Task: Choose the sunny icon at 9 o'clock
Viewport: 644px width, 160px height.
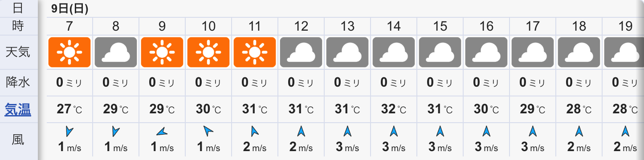Action: click(x=162, y=52)
